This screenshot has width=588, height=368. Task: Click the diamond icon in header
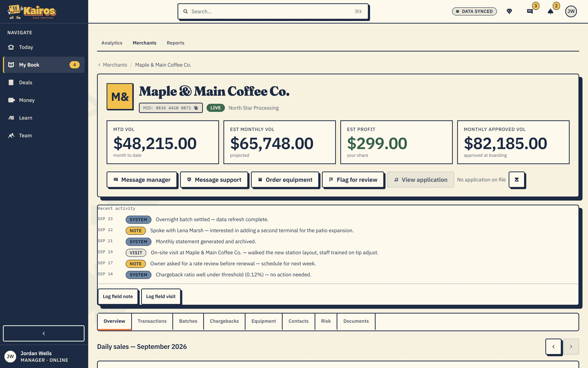pyautogui.click(x=509, y=11)
